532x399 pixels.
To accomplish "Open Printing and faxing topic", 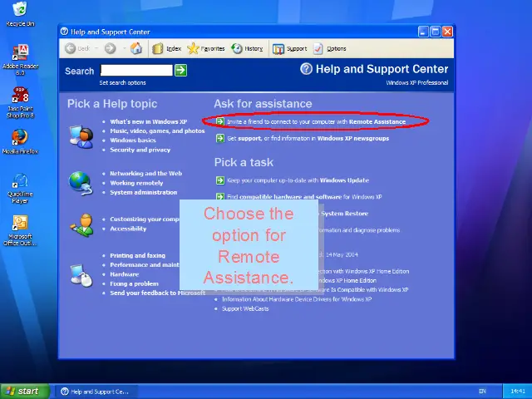I will pos(137,255).
